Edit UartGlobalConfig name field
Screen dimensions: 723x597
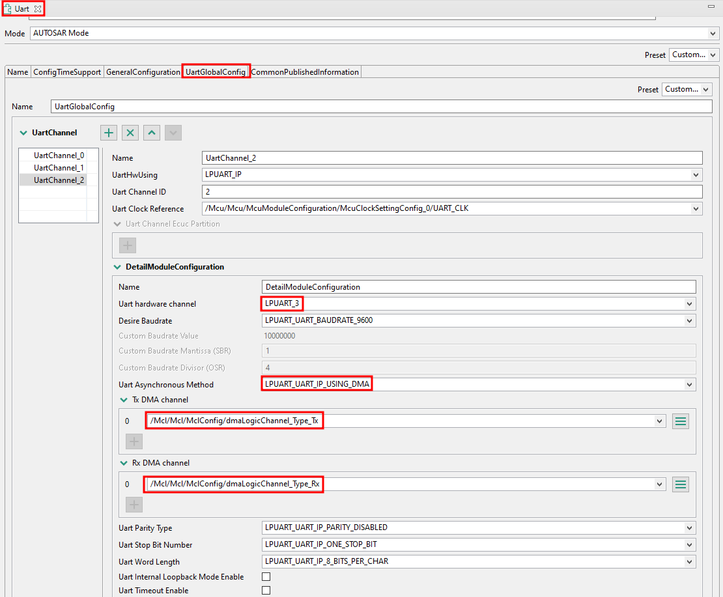pyautogui.click(x=381, y=106)
